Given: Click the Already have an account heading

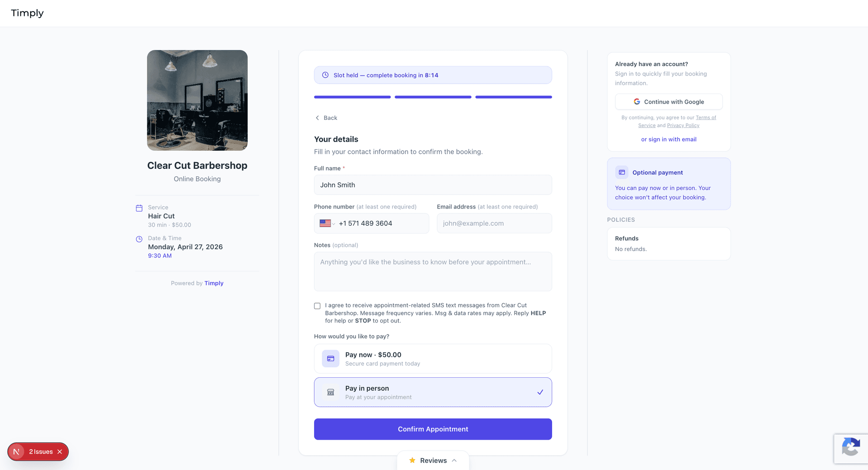Looking at the screenshot, I should point(651,64).
